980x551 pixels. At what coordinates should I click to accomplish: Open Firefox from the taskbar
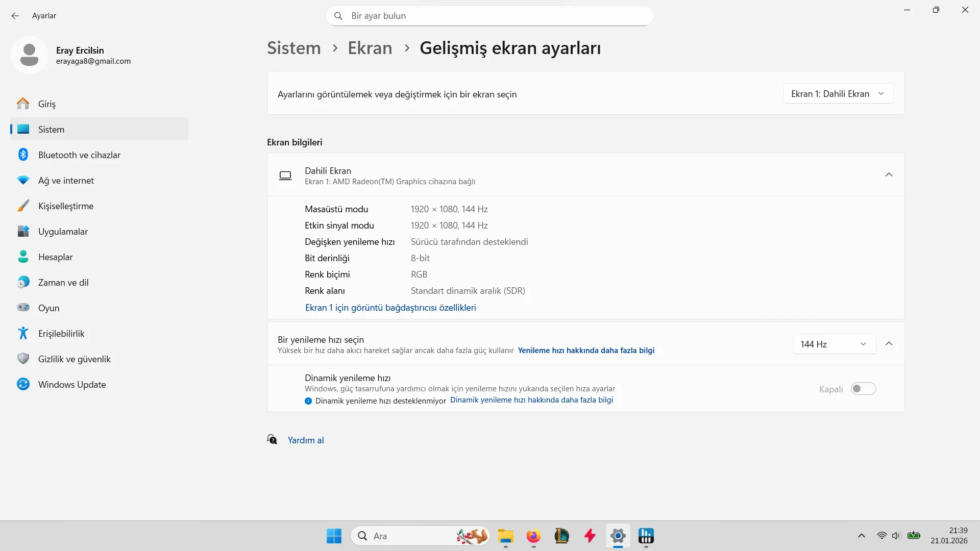click(533, 536)
